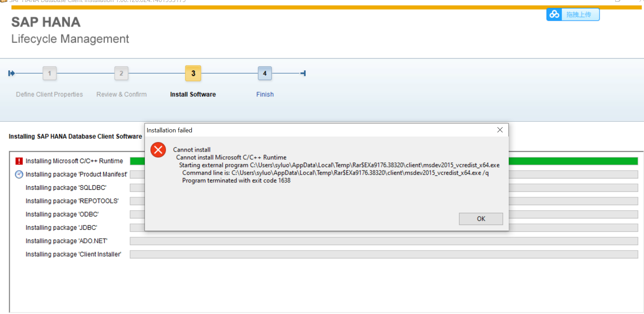This screenshot has height=314, width=644.
Task: Select the 'Install Software' step label
Action: pyautogui.click(x=193, y=94)
